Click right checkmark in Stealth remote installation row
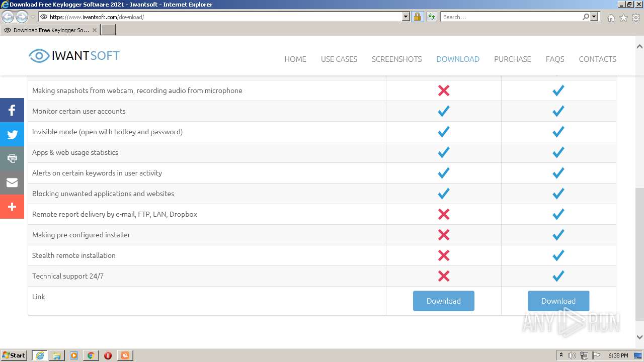Screen dimensions: 644x362 (558, 255)
